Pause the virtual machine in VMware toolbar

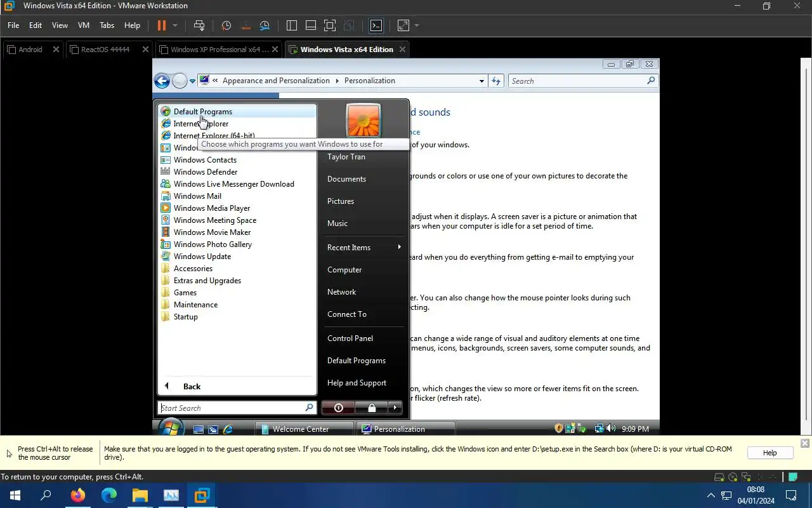tap(161, 25)
